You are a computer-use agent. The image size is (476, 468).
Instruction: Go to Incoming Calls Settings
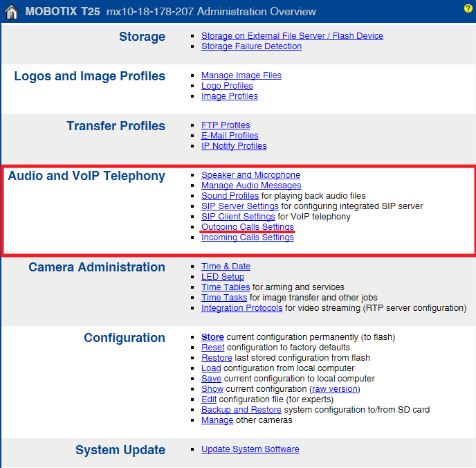(x=247, y=237)
